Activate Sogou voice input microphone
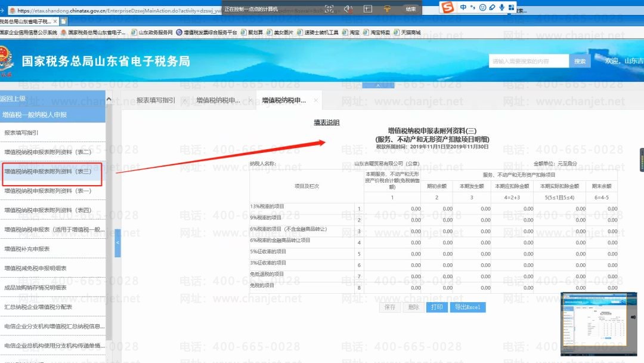644x363 pixels. 501,7
